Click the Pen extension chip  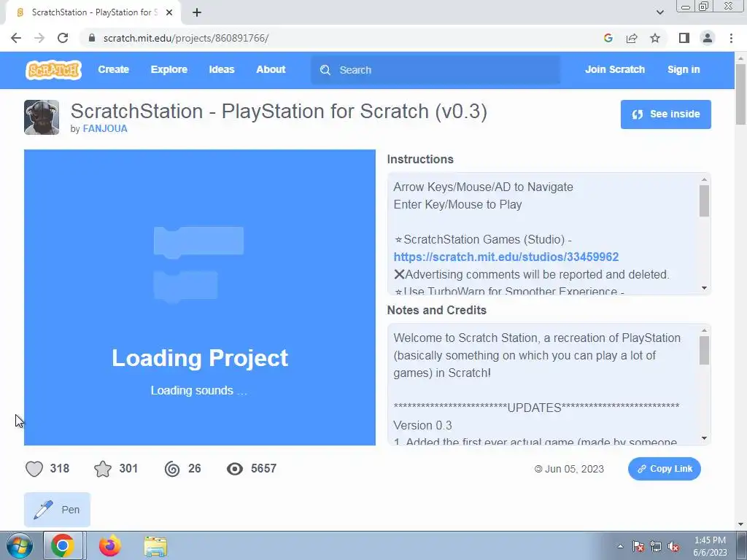click(57, 510)
